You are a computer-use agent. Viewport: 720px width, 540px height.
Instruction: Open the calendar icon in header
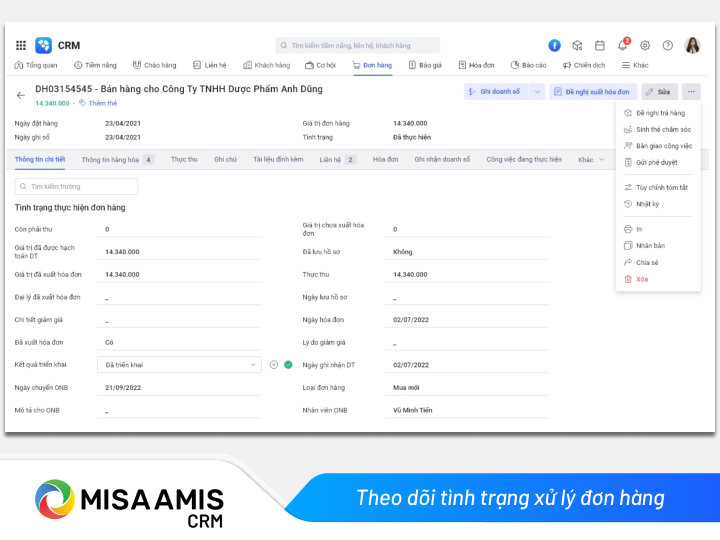click(600, 45)
